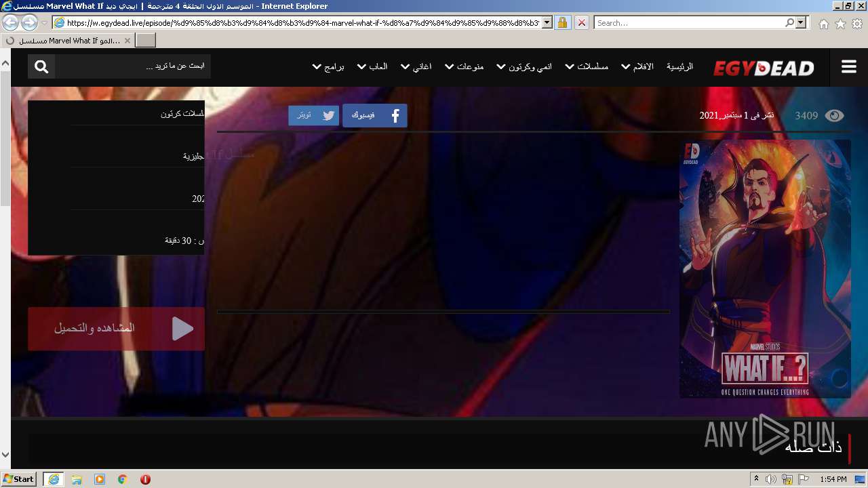The width and height of the screenshot is (868, 488).
Task: Click the 3409 views count
Action: (806, 116)
